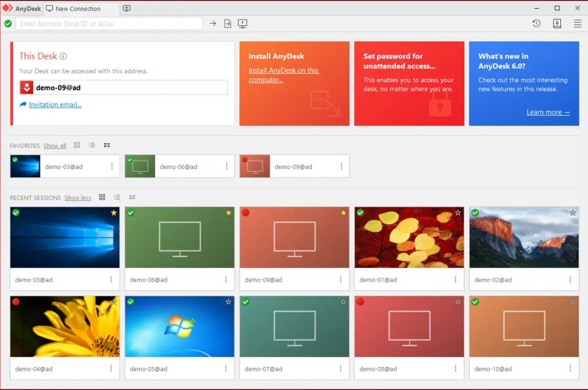Click the connect arrow in the toolbar

tap(212, 23)
